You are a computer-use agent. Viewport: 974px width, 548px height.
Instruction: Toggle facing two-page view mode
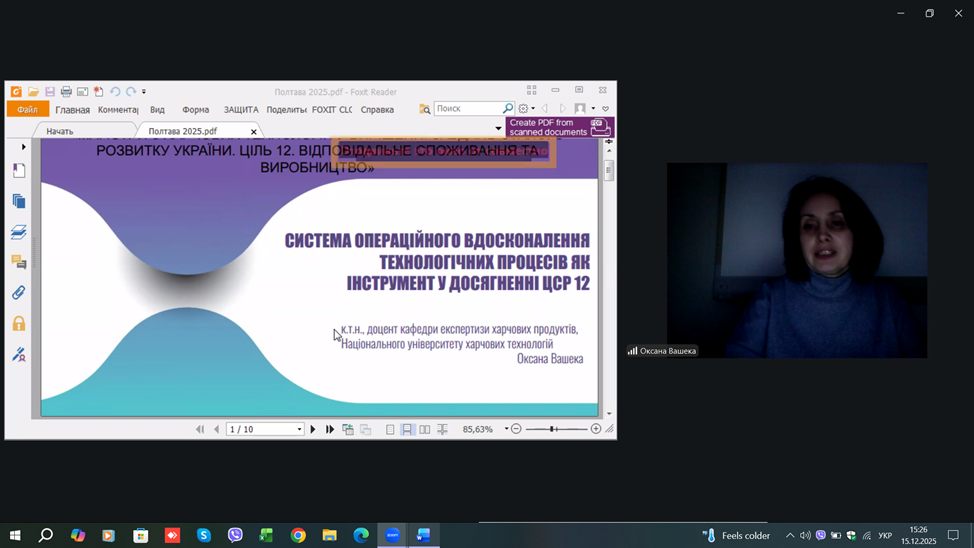pos(425,429)
